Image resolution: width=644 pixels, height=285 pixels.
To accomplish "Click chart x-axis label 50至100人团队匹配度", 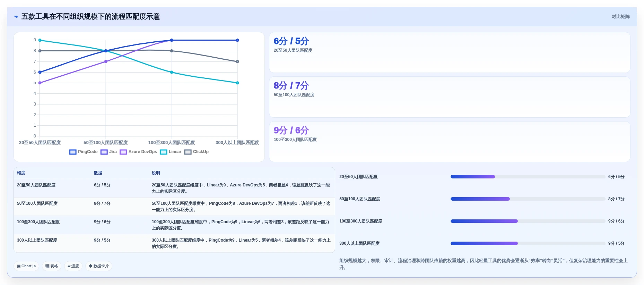I will [106, 143].
